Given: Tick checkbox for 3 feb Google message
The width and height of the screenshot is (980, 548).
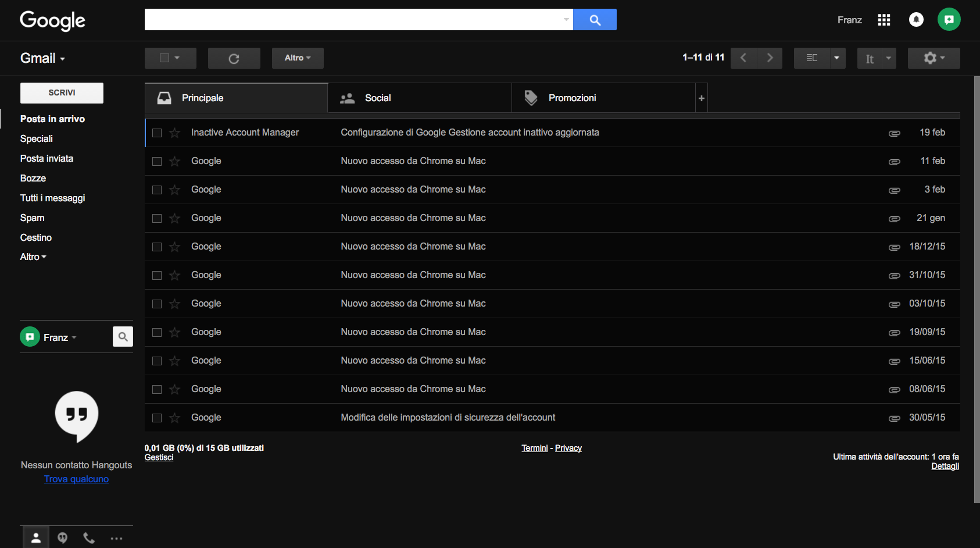Looking at the screenshot, I should (157, 190).
